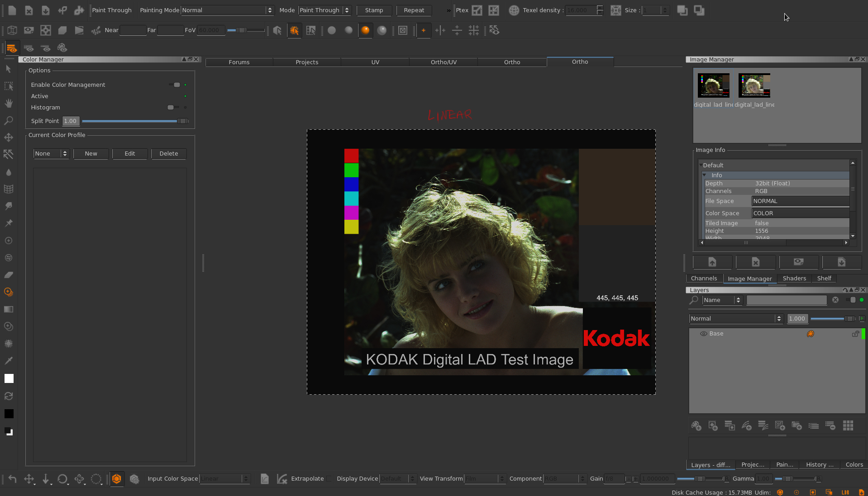Switch to the UV tab
868x496 pixels.
(x=375, y=62)
